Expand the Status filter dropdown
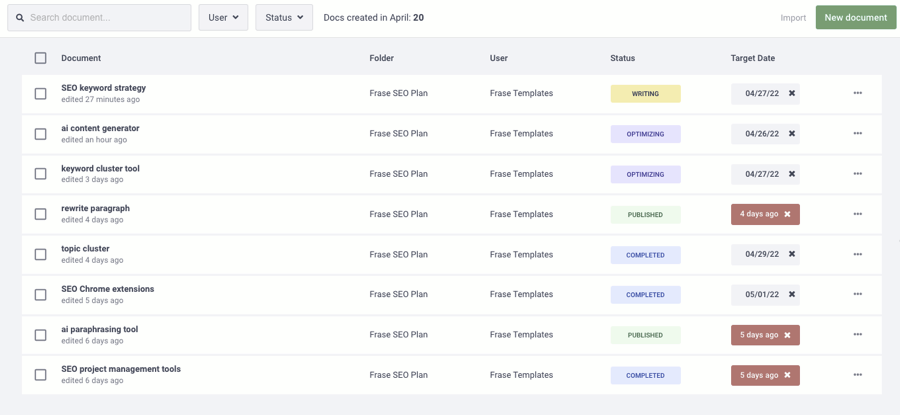This screenshot has height=415, width=900. click(x=284, y=18)
